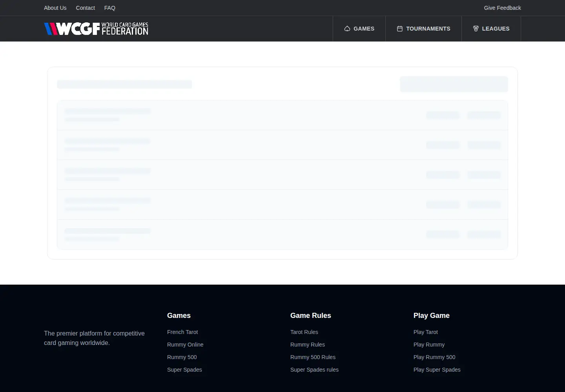
Task: Click the medal icon beside Leagues
Action: tap(476, 29)
